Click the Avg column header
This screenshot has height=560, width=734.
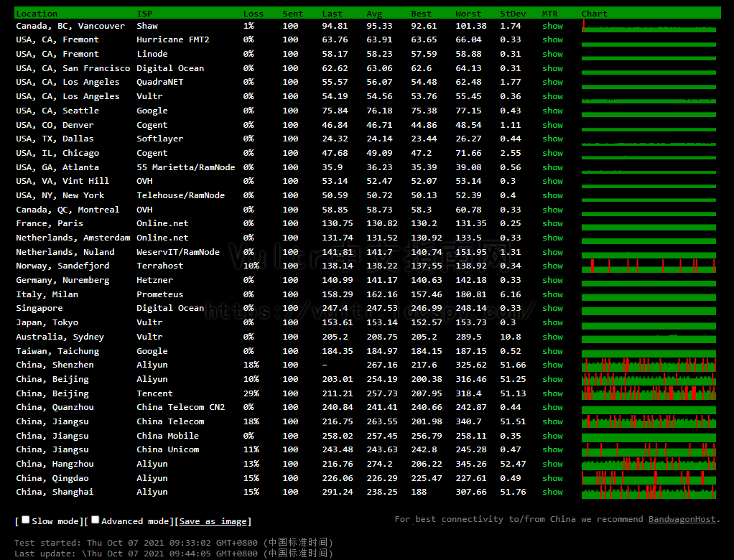coord(374,14)
